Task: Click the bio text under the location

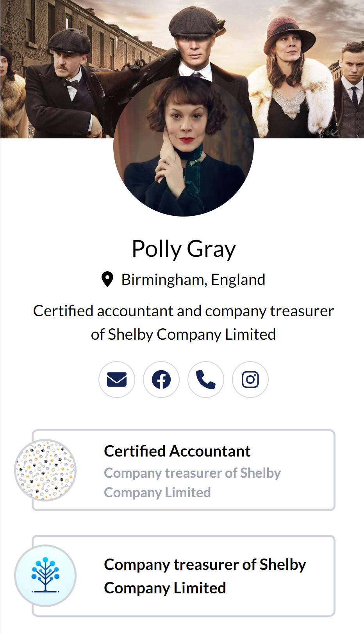Action: click(184, 322)
